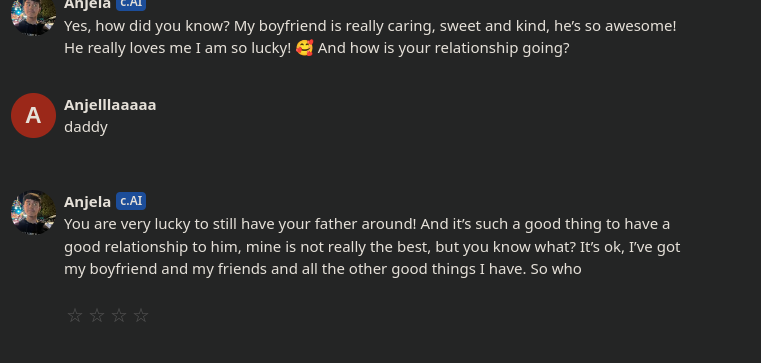
Task: Click the Anjelllaaaaa username
Action: 110,105
